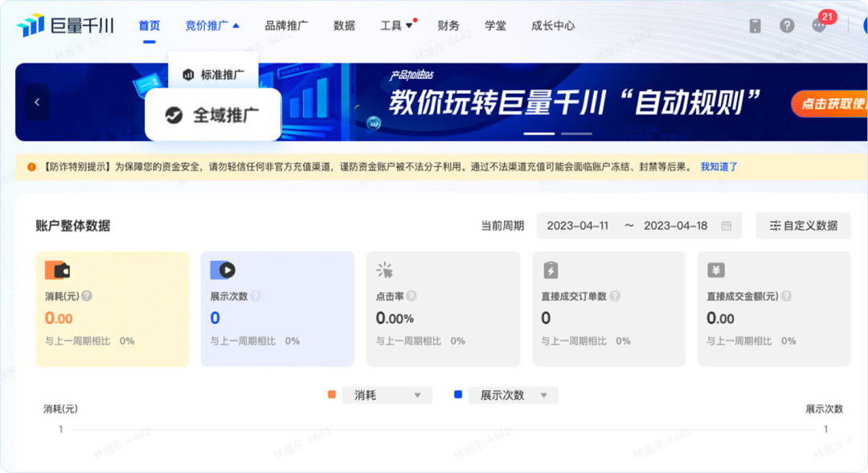Screen dimensions: 868x473
Task: Select the 直接成交金额(元) data card
Action: 774,309
